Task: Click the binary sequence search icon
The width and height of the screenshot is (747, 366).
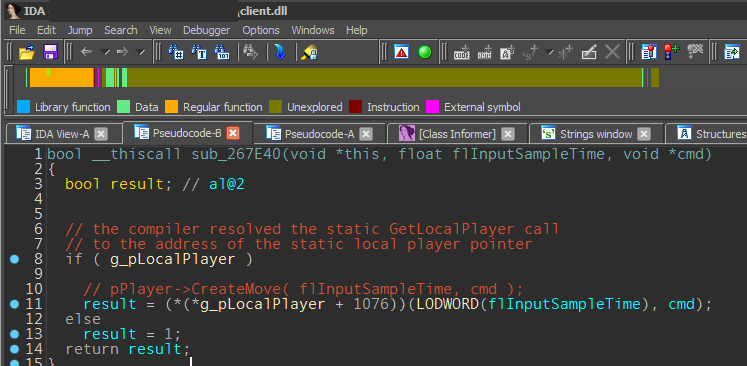Action: (222, 51)
